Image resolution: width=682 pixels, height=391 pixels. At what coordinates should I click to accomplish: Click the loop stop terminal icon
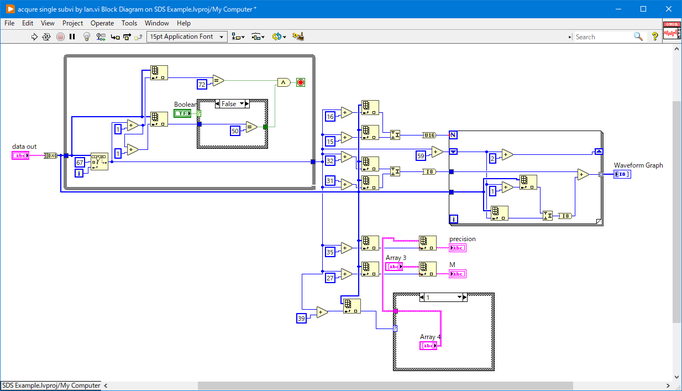(300, 82)
